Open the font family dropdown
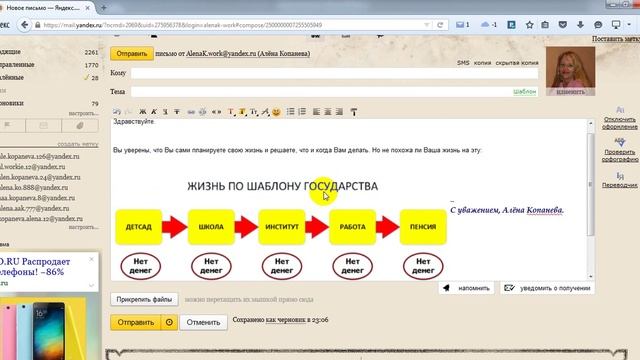The height and width of the screenshot is (360, 640). (x=265, y=111)
